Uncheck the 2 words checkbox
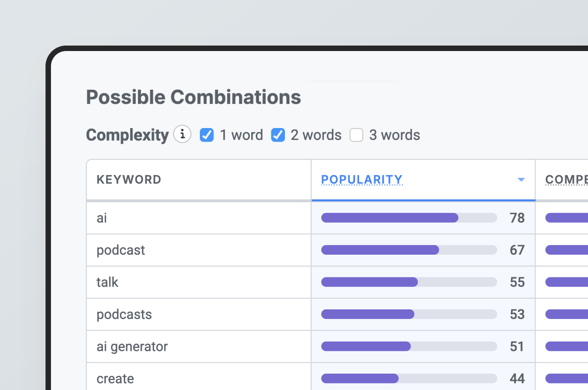 (278, 135)
